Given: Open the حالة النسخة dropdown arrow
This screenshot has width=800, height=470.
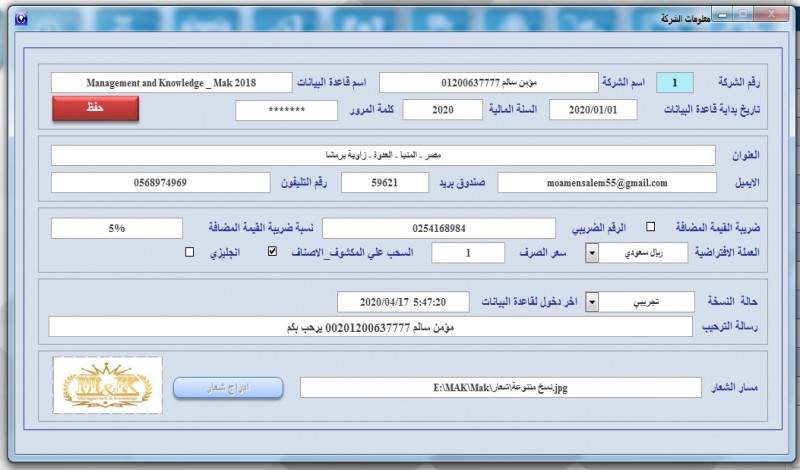Looking at the screenshot, I should click(592, 302).
